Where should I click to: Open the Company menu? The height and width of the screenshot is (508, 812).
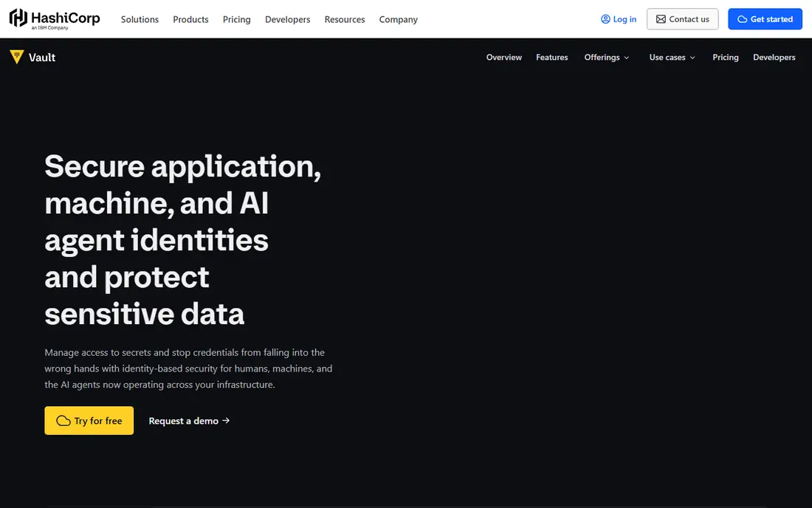pos(398,19)
